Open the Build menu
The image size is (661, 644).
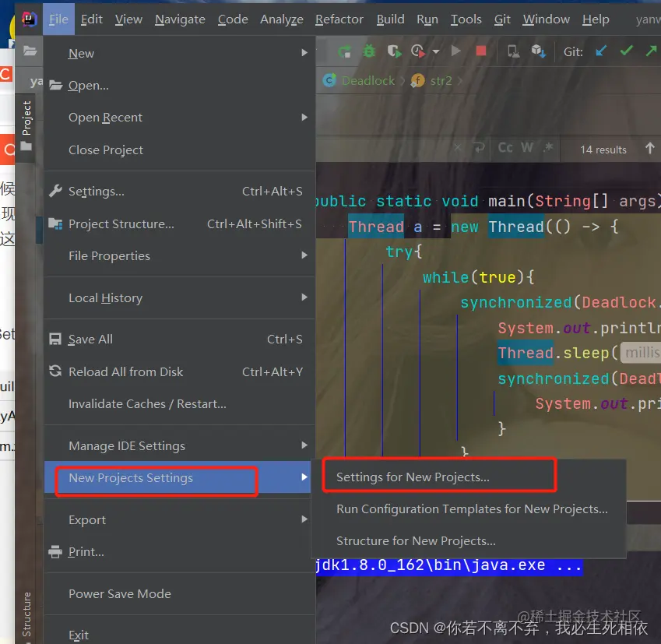pos(390,19)
